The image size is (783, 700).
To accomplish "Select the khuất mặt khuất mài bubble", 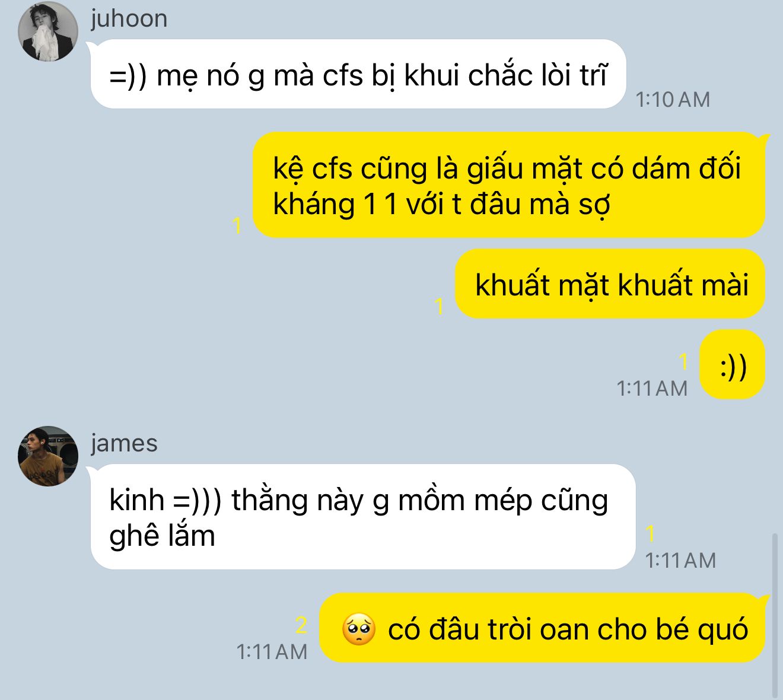I will click(x=610, y=284).
